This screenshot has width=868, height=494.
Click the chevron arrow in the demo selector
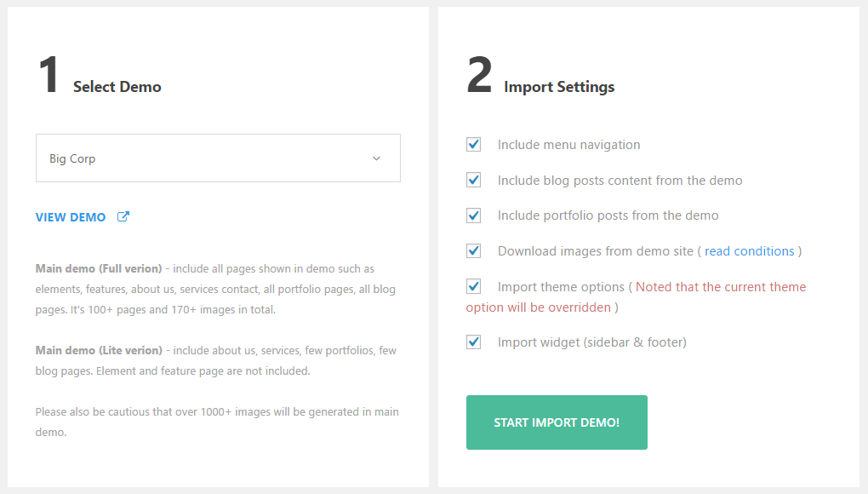[376, 158]
